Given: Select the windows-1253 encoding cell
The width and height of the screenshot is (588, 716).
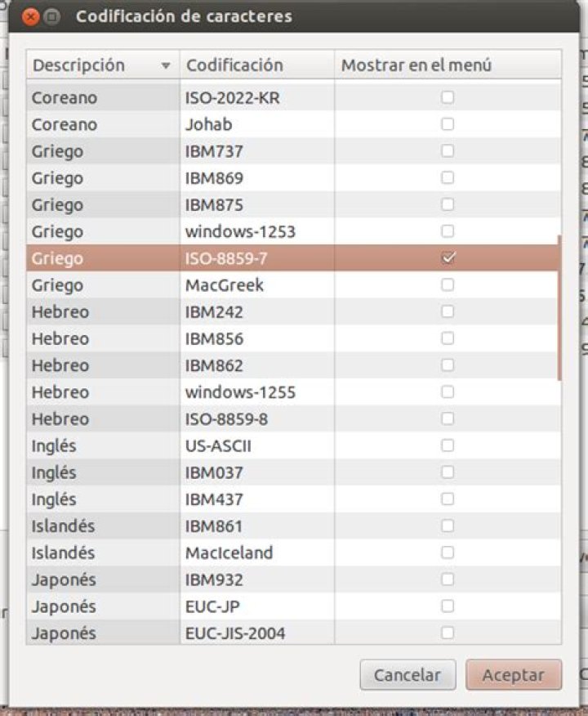Looking at the screenshot, I should 257,231.
